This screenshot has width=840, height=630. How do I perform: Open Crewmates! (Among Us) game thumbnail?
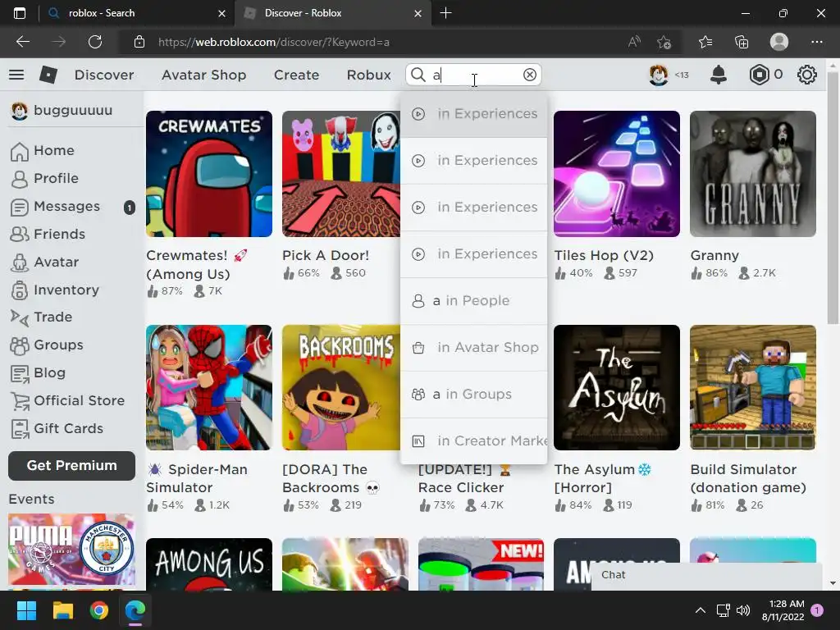coord(209,174)
